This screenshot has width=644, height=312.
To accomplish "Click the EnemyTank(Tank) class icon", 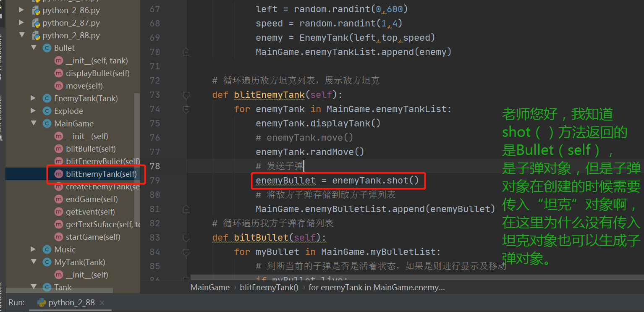I will click(47, 99).
